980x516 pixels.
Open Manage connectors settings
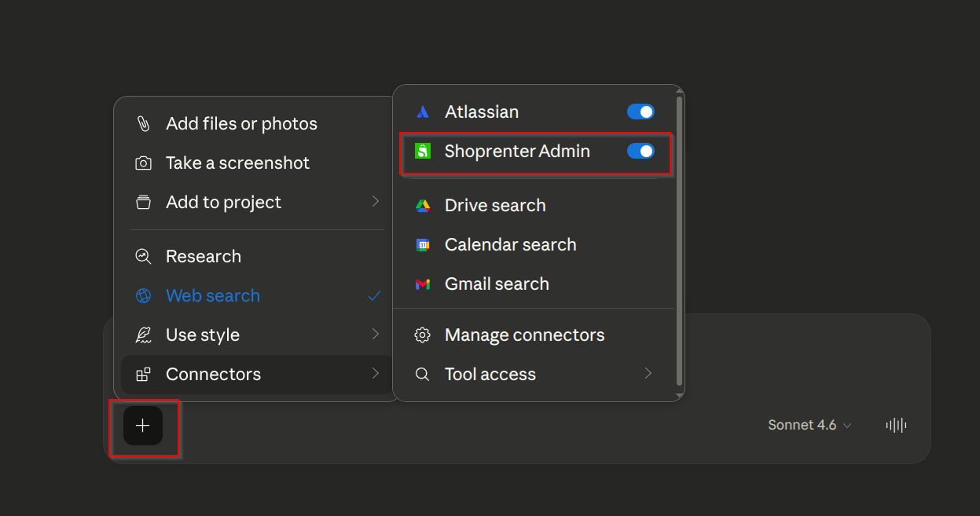pyautogui.click(x=534, y=335)
